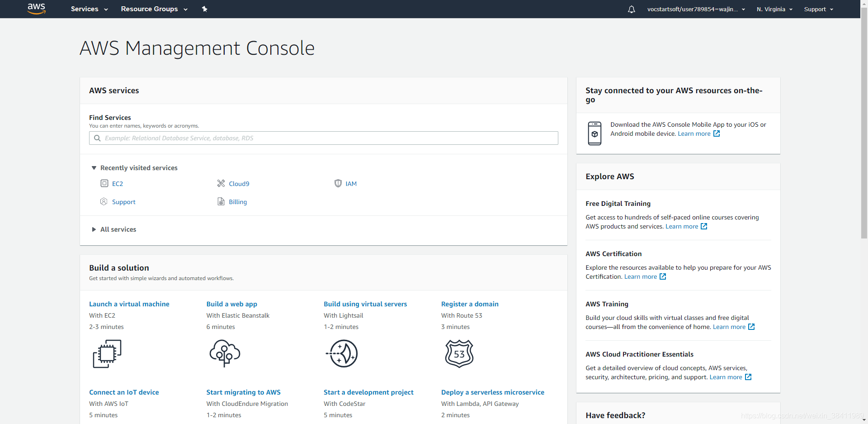Open the account user dropdown menu
The height and width of the screenshot is (424, 868).
[x=696, y=9]
